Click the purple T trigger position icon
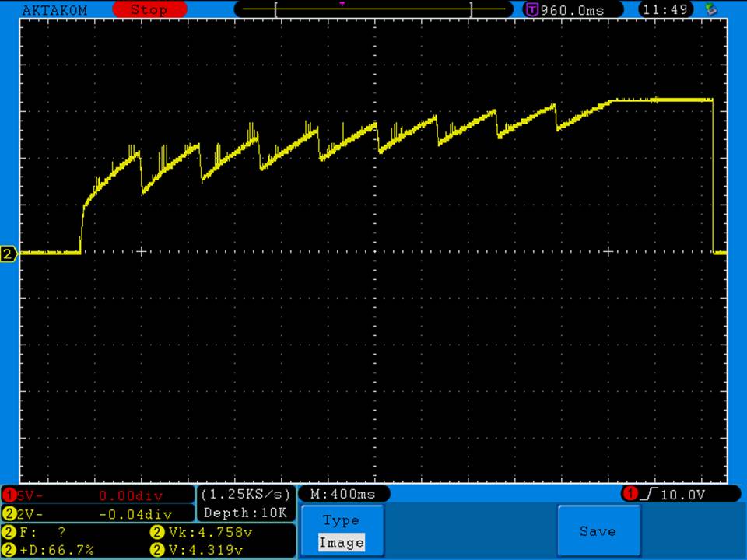Image resolution: width=747 pixels, height=560 pixels. 532,10
